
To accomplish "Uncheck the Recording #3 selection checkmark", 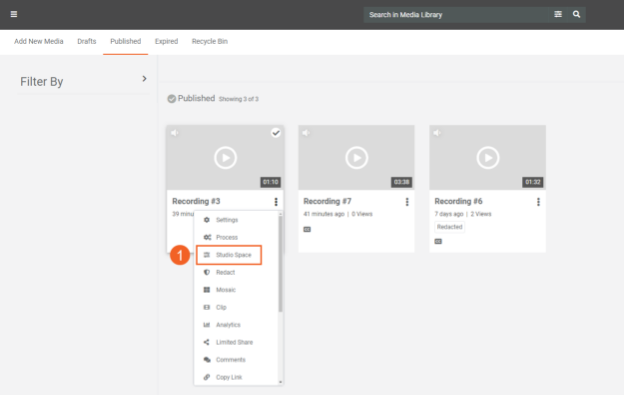I will coord(276,133).
